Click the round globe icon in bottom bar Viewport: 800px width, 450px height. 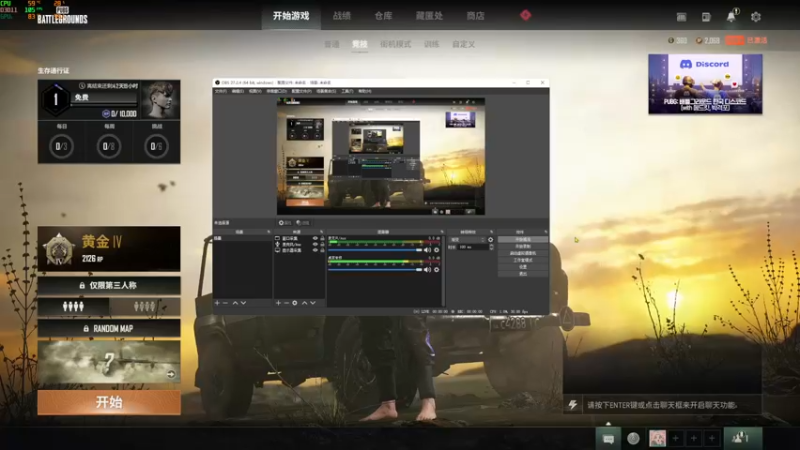tap(633, 438)
